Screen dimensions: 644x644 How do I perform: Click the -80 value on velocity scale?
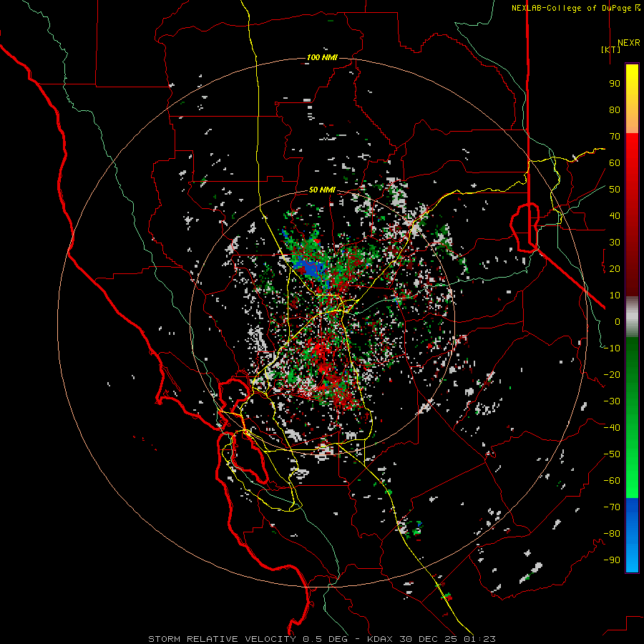pyautogui.click(x=612, y=534)
